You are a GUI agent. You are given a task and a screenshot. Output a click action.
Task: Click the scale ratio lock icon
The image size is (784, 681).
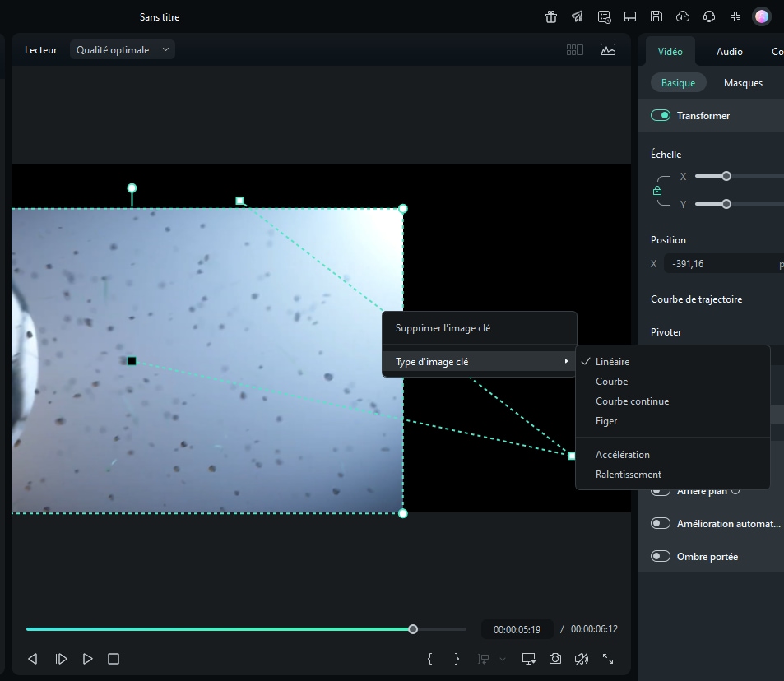[x=657, y=191]
